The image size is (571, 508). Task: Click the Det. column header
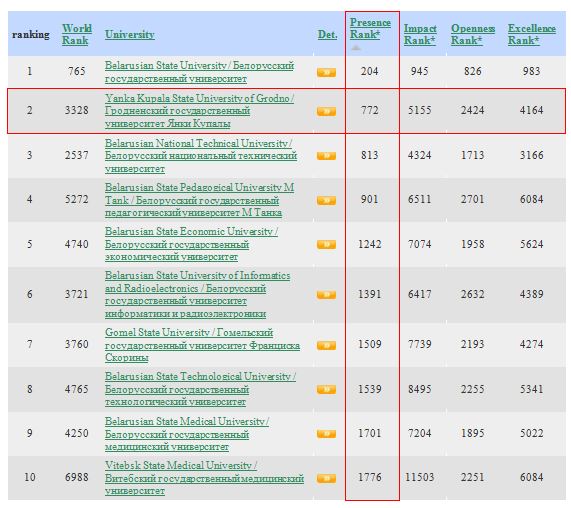pyautogui.click(x=327, y=35)
